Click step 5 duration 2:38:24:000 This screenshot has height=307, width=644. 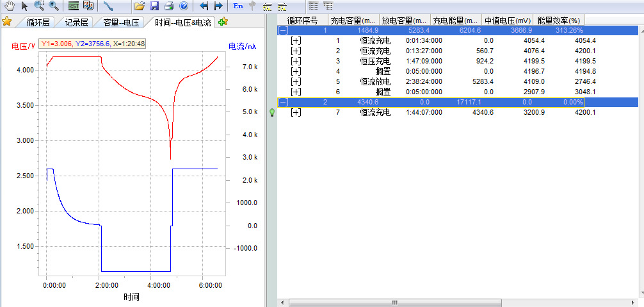pyautogui.click(x=424, y=81)
